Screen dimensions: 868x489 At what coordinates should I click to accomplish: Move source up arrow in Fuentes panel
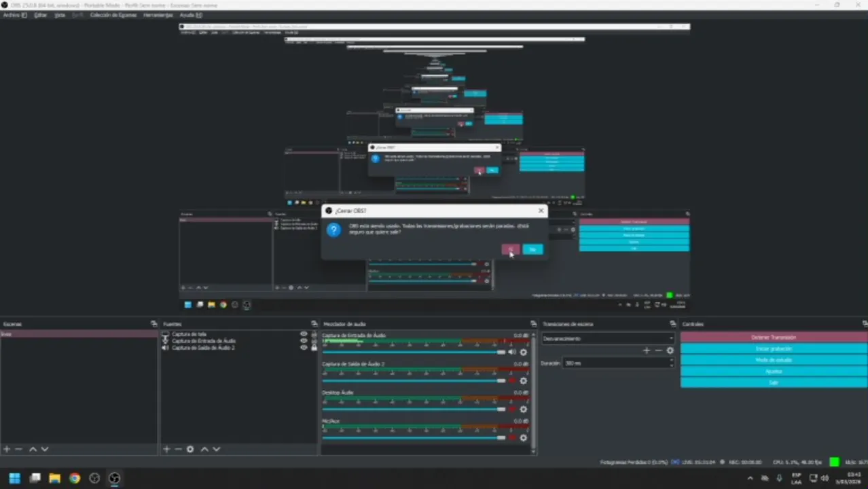click(x=204, y=449)
